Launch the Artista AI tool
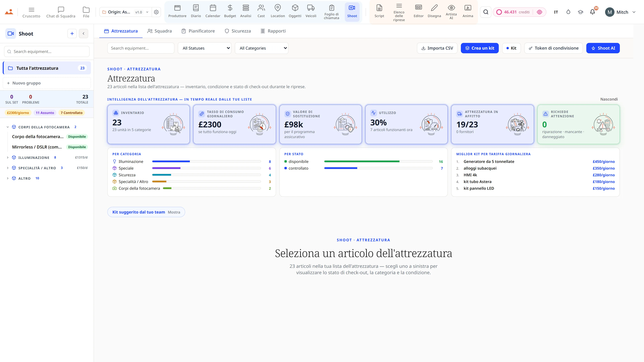Viewport: 644px width, 362px height. coord(451,12)
